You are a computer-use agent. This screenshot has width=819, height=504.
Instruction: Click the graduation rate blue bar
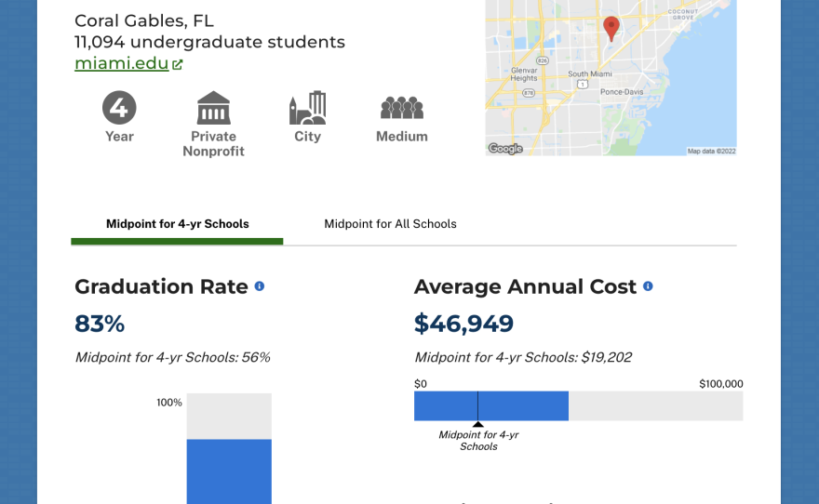[x=229, y=471]
